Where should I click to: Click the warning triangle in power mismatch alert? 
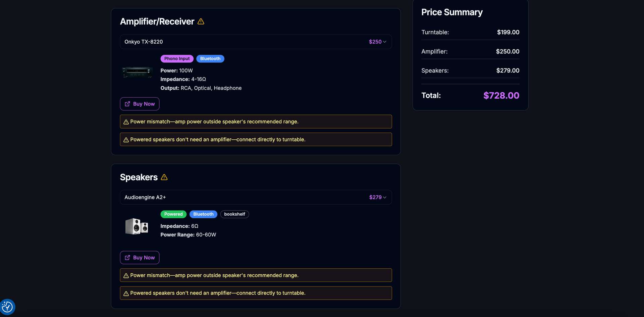tap(126, 122)
